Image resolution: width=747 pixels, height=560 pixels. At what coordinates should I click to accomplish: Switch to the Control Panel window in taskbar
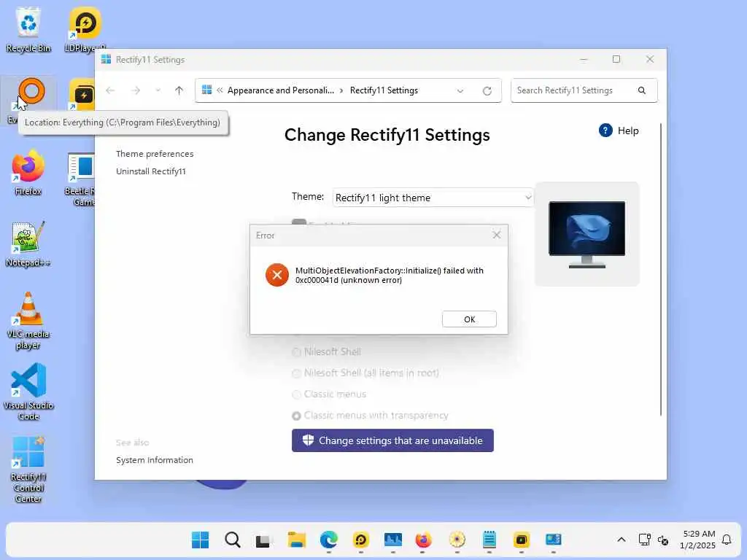coord(553,540)
